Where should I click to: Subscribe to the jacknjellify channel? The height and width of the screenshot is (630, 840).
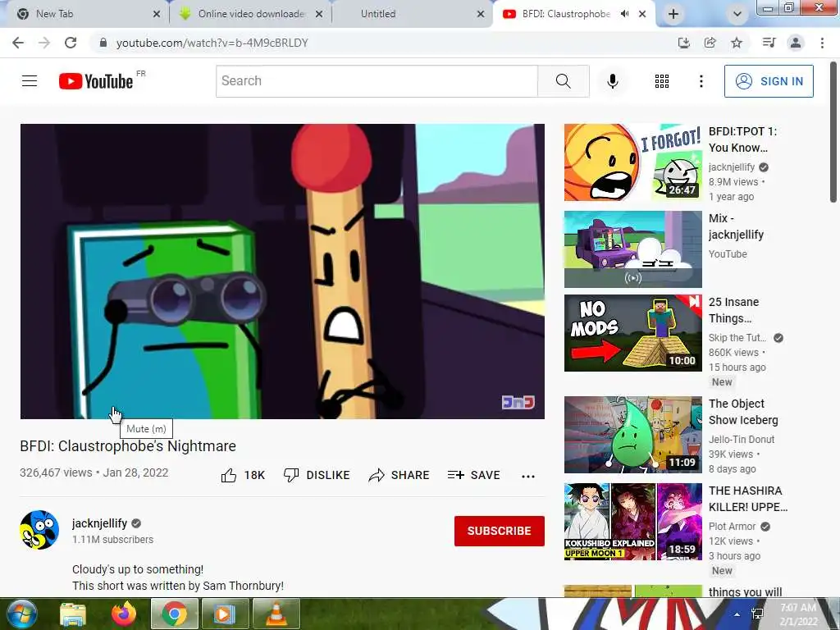(x=500, y=531)
